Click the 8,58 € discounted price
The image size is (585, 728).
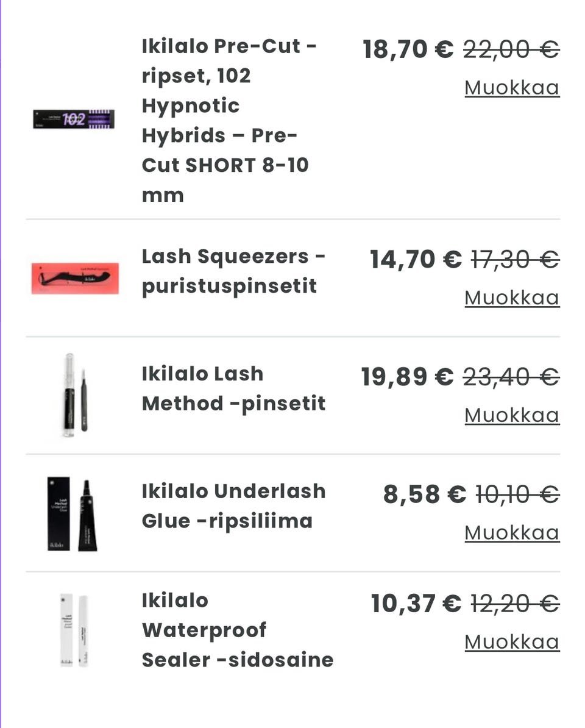(x=424, y=494)
